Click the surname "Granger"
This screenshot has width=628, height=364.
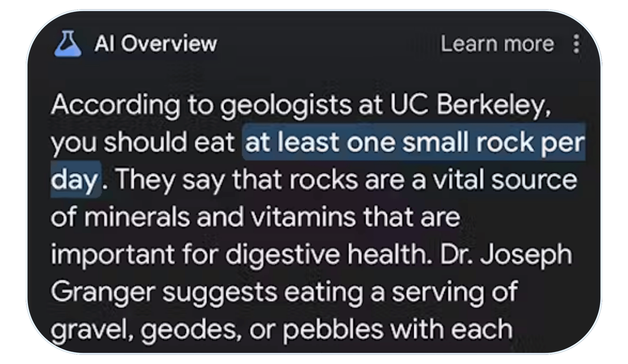tap(103, 292)
